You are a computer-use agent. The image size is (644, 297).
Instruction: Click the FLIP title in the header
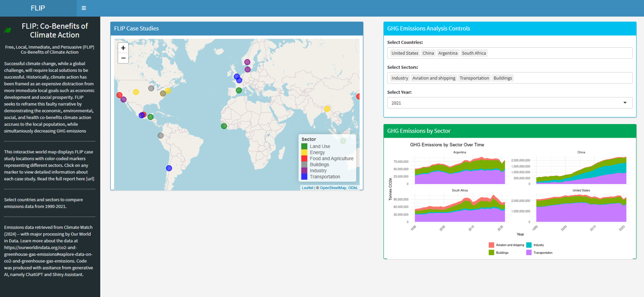[x=38, y=8]
